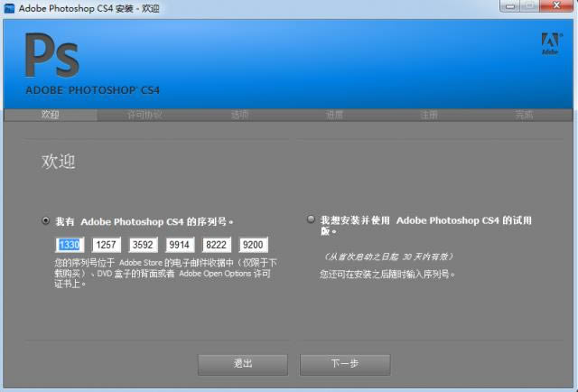Click the serial field containing 9914
Image resolution: width=578 pixels, height=392 pixels.
tap(180, 245)
